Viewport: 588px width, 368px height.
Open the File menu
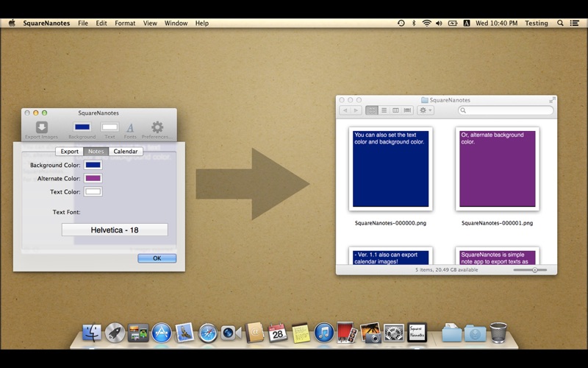83,23
